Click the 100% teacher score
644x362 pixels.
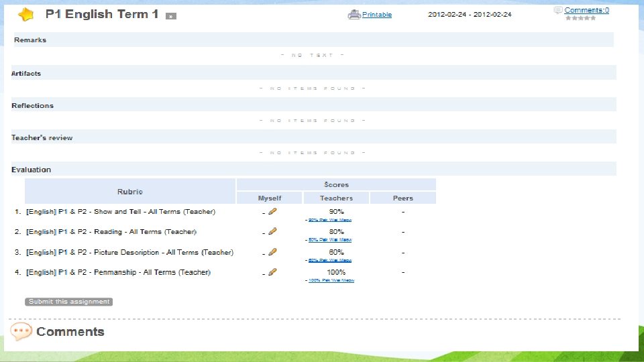336,272
